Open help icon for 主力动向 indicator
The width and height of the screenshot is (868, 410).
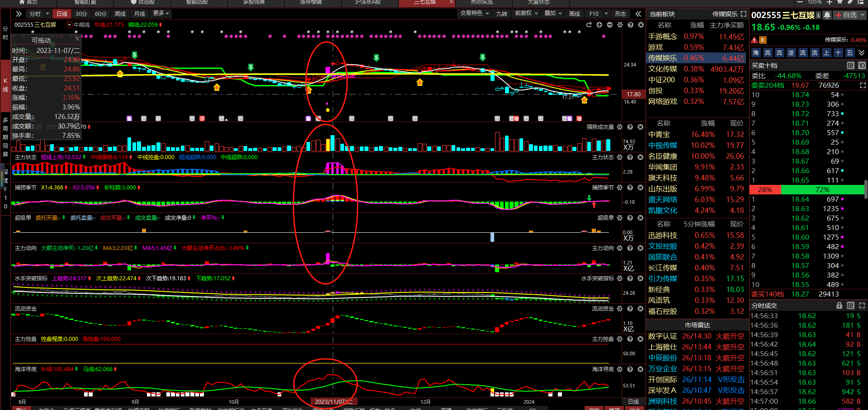(x=630, y=248)
